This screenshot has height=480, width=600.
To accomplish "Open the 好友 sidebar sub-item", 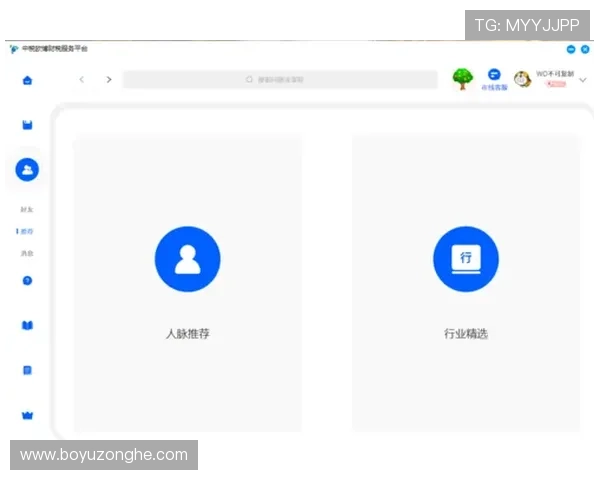I will click(x=27, y=209).
